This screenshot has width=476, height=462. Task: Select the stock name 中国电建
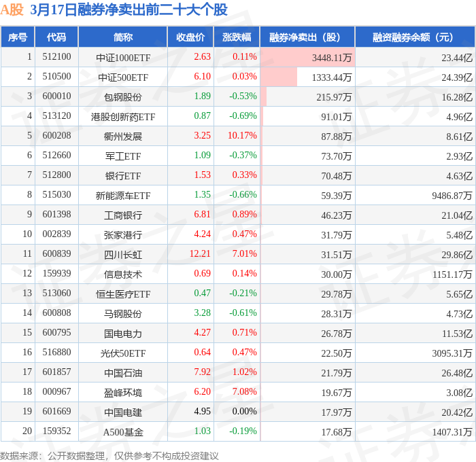pyautogui.click(x=123, y=412)
